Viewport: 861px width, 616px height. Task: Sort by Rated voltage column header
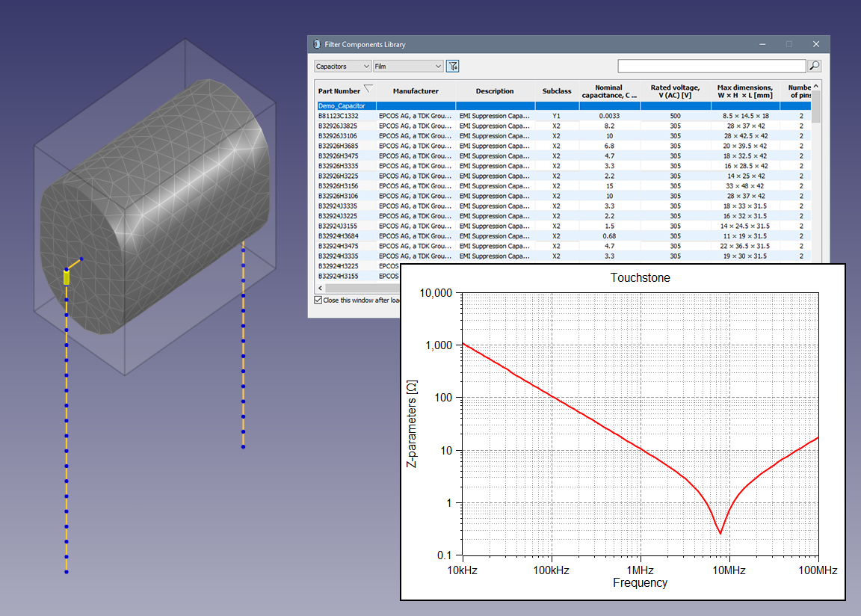click(675, 91)
